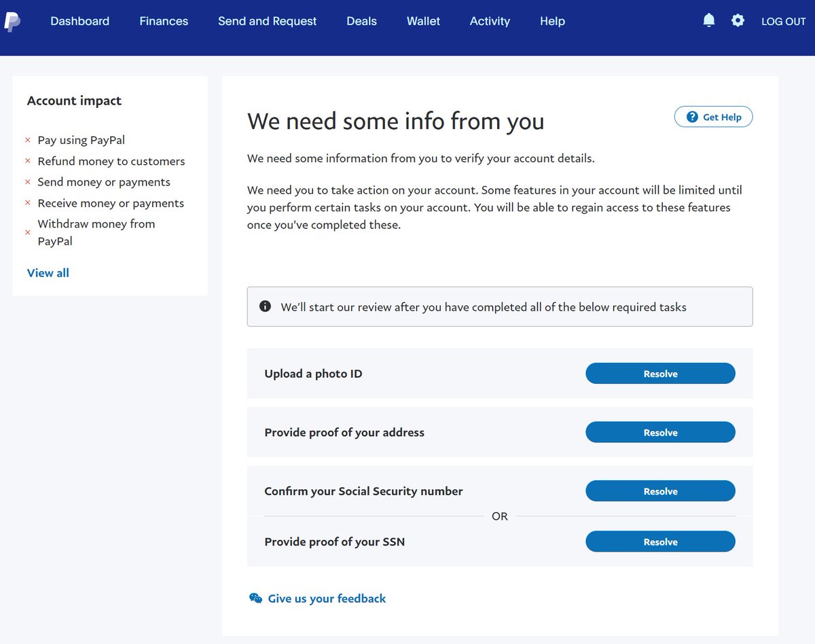Click LOG OUT

(783, 21)
